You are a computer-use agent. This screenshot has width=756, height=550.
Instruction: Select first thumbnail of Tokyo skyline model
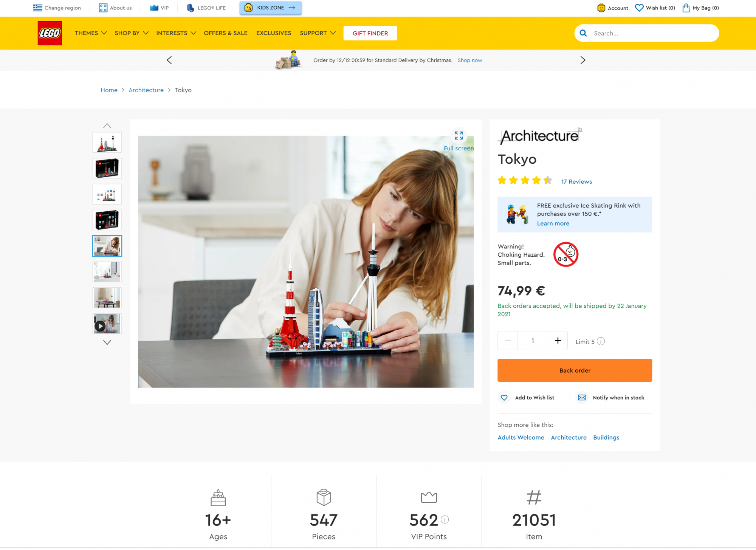107,143
